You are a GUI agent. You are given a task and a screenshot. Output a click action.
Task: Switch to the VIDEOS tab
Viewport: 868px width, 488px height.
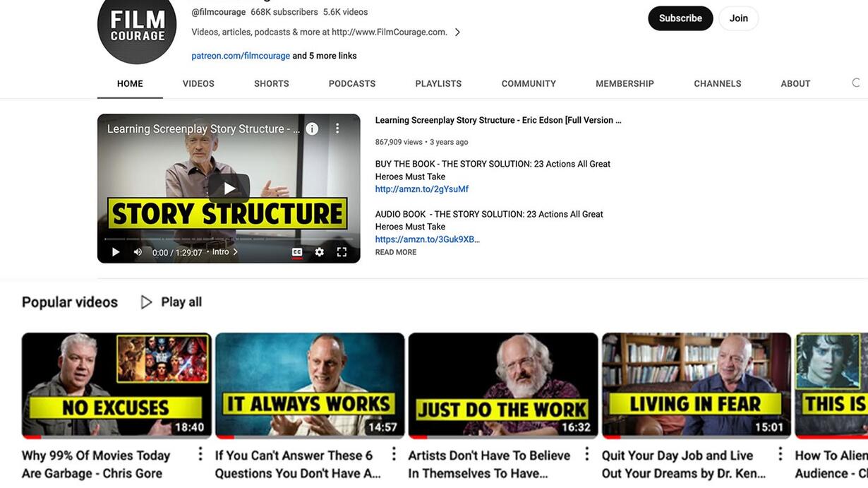point(198,83)
